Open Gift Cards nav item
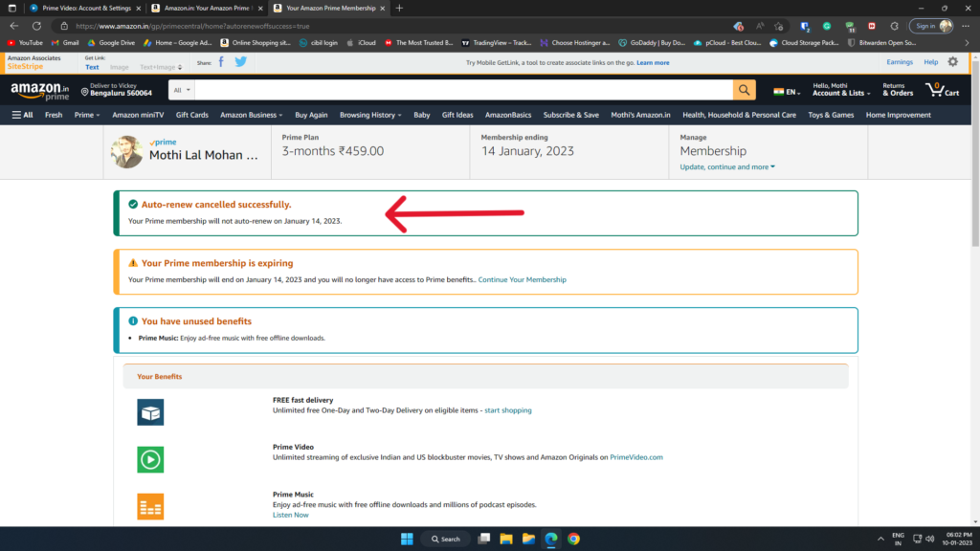980x551 pixels. [x=191, y=115]
